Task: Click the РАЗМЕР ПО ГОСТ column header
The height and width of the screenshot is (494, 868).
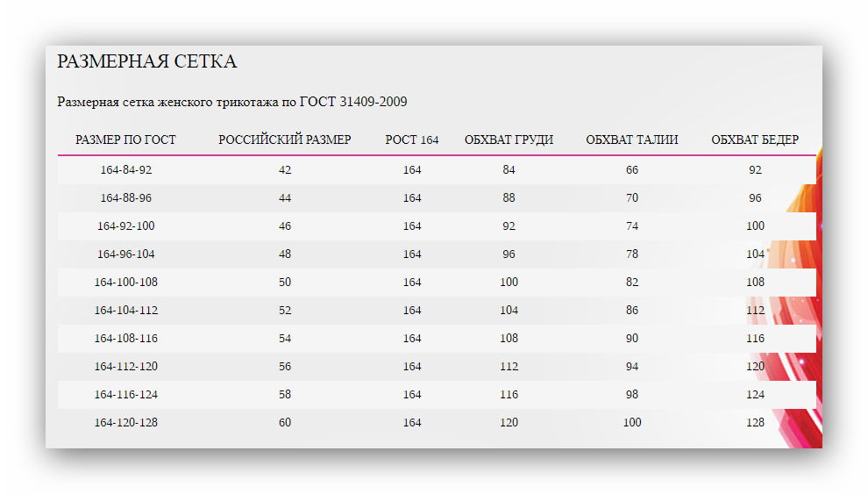Action: [125, 140]
